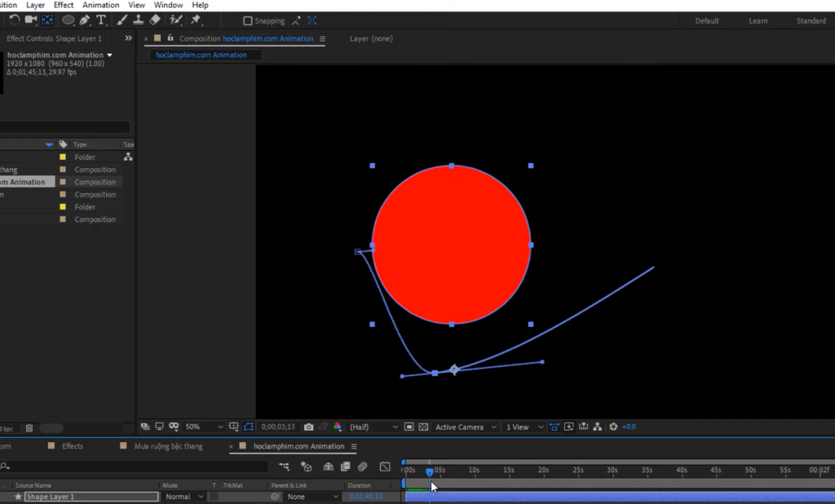
Task: Select the Type tool
Action: [x=102, y=20]
